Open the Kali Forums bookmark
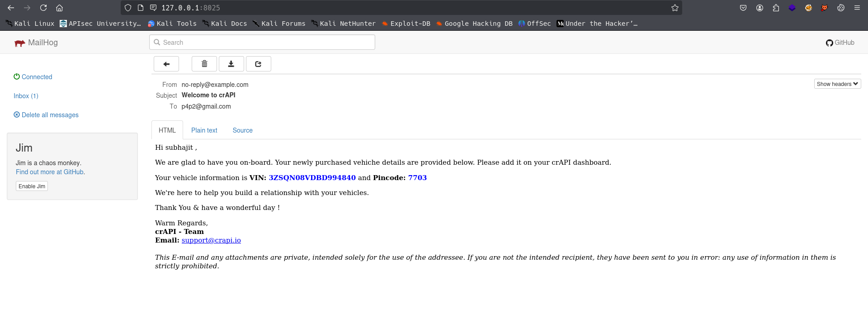The height and width of the screenshot is (324, 868). (x=279, y=24)
